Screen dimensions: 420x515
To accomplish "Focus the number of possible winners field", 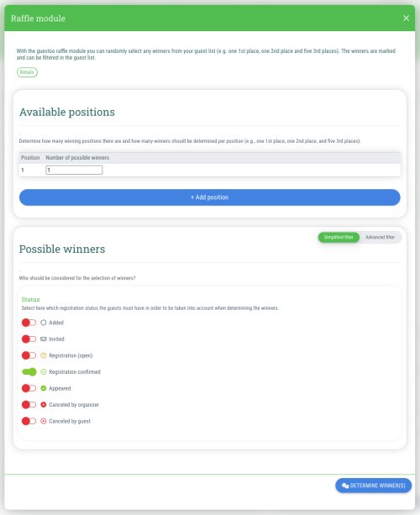I will (74, 170).
